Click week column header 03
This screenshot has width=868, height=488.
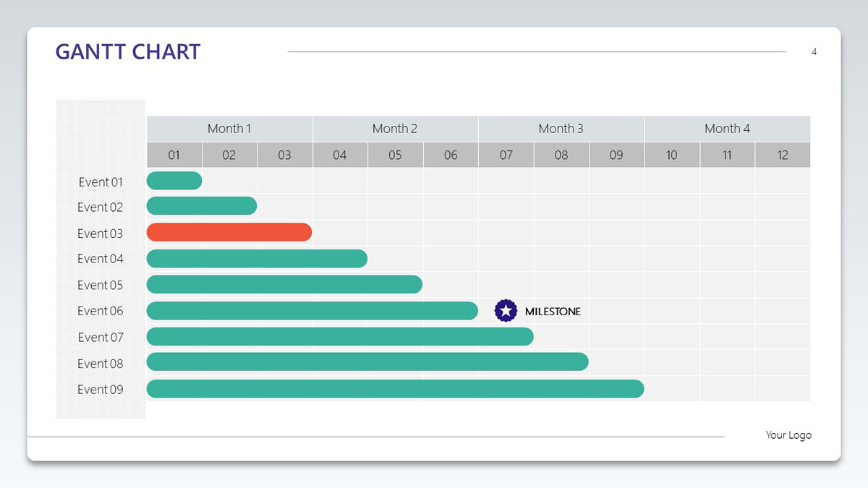(x=285, y=155)
